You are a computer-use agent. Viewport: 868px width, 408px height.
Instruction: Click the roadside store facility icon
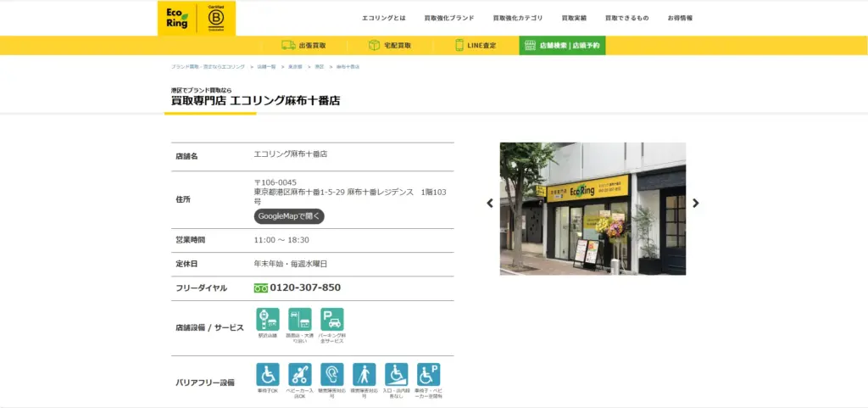click(299, 320)
